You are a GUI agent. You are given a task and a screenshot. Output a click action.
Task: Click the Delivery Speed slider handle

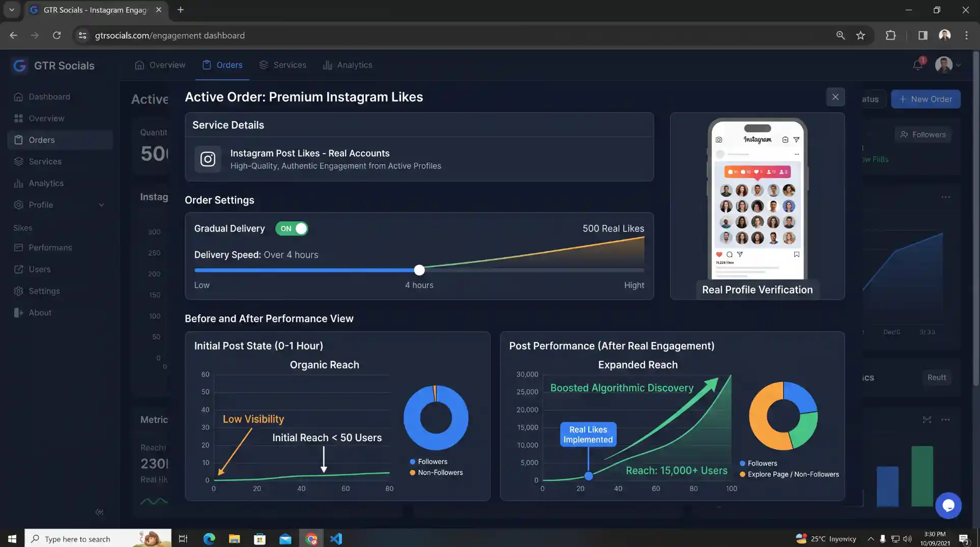(419, 270)
